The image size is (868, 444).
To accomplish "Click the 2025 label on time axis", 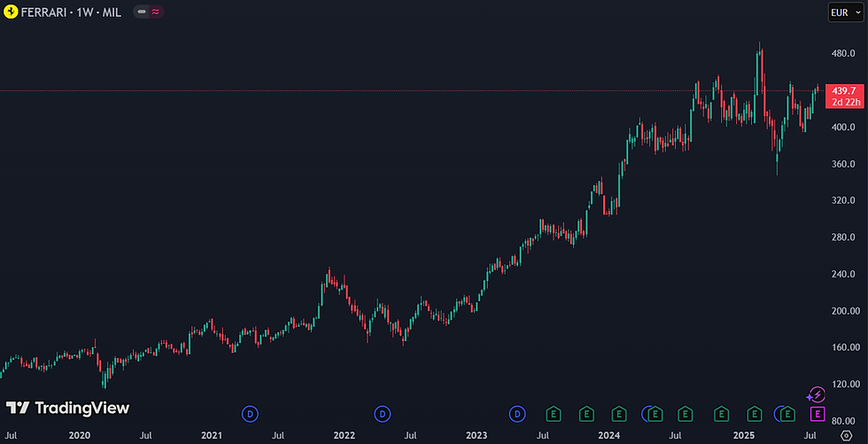I will [743, 436].
